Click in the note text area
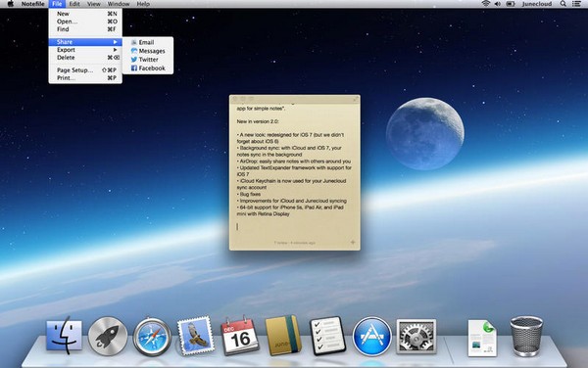This screenshot has height=368, width=588. click(295, 170)
